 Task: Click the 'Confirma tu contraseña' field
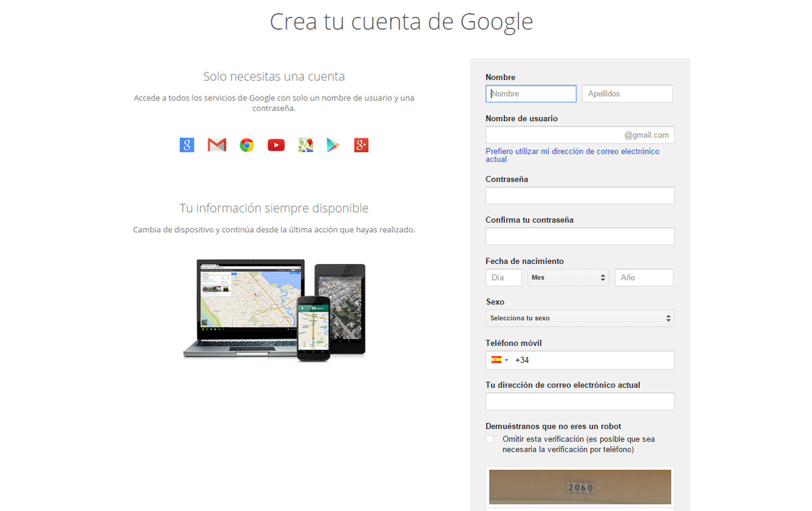pos(580,236)
